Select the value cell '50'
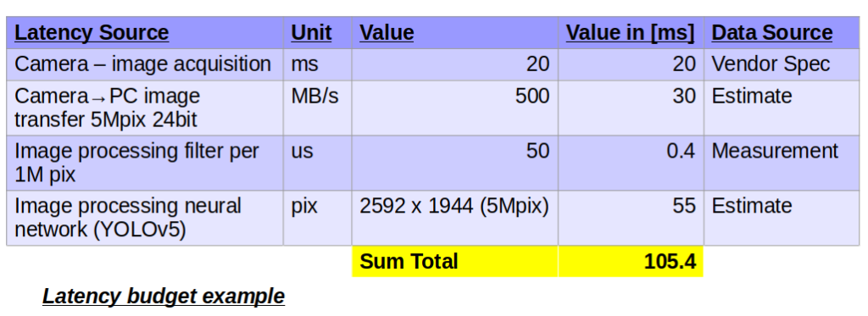868x316 pixels. point(454,163)
